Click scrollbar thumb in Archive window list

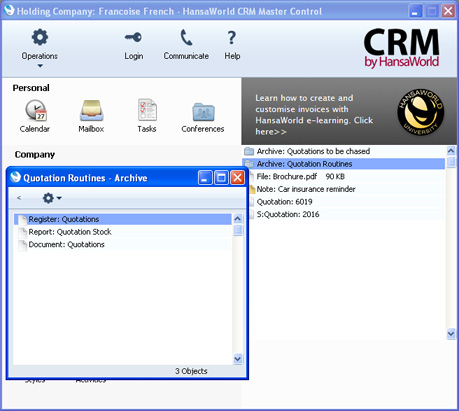point(238,230)
